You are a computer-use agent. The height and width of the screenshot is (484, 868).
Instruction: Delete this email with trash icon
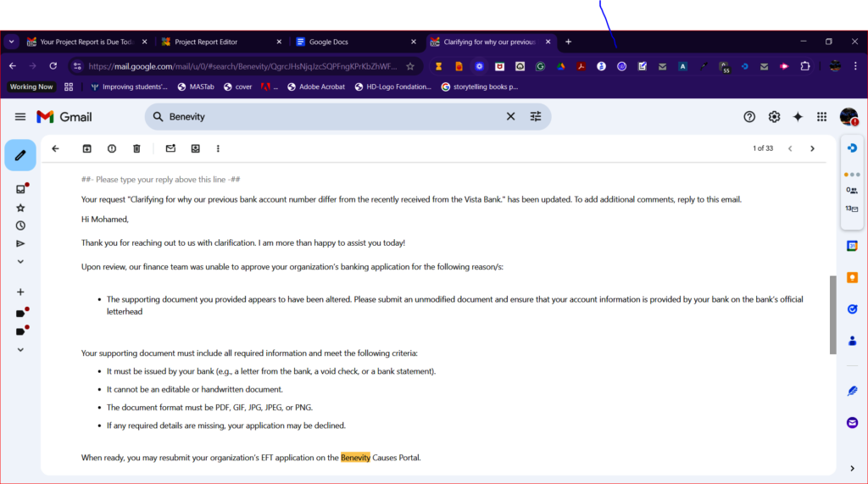click(136, 148)
